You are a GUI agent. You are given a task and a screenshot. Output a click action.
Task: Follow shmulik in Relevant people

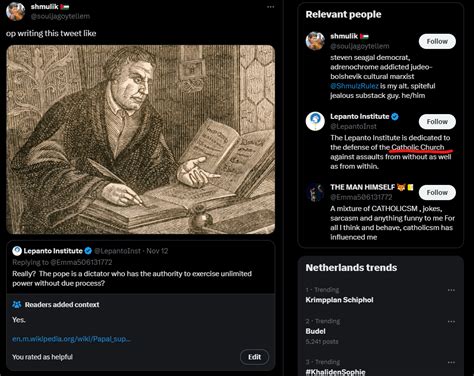(x=437, y=41)
